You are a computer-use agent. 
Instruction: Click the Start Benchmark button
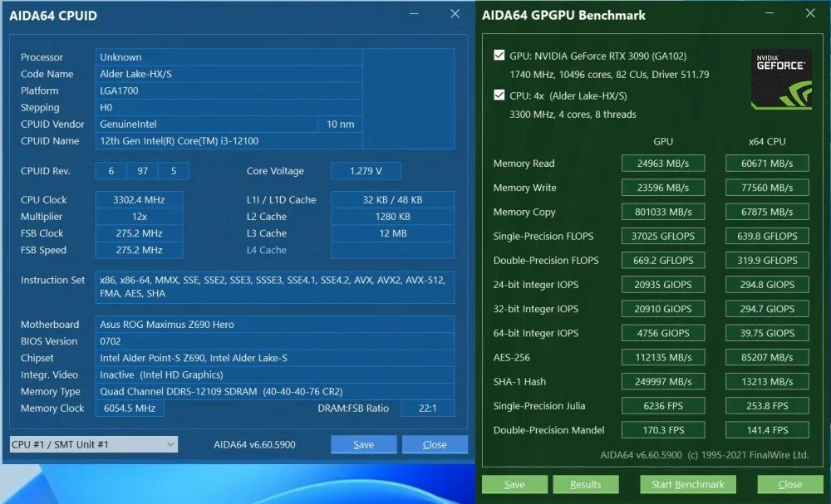[688, 484]
